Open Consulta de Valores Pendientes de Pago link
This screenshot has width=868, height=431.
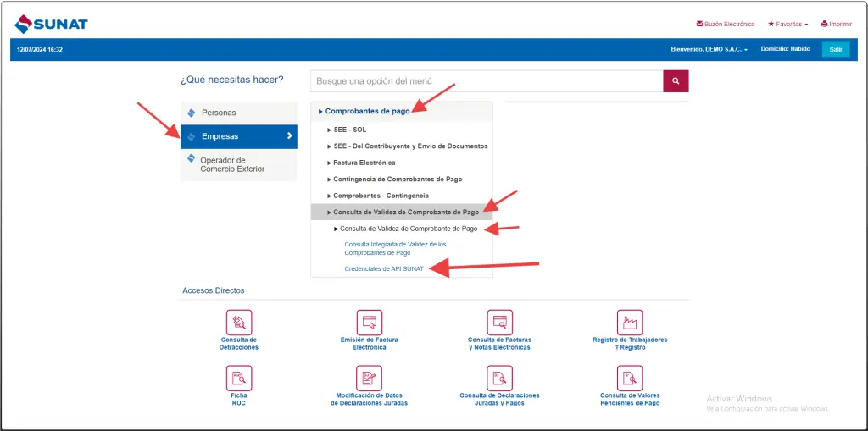(630, 400)
